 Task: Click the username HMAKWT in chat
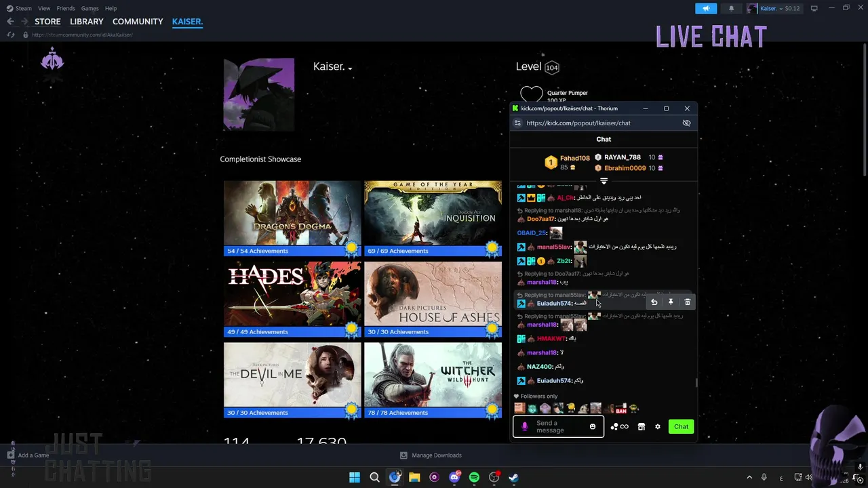[551, 339]
